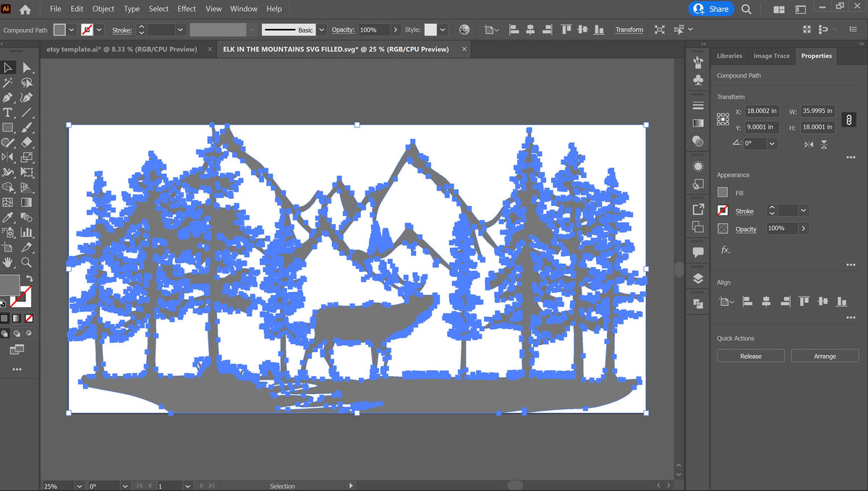The height and width of the screenshot is (491, 868).
Task: Select the Type tool
Action: 8,113
